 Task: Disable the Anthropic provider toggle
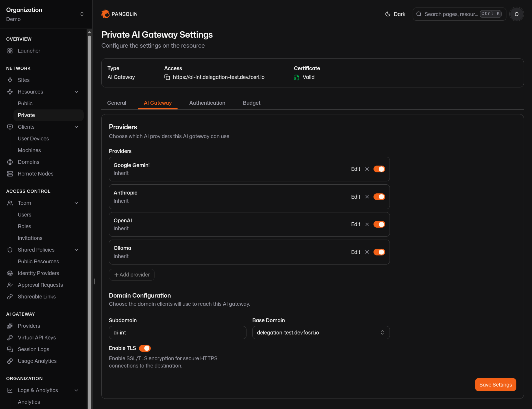point(379,197)
